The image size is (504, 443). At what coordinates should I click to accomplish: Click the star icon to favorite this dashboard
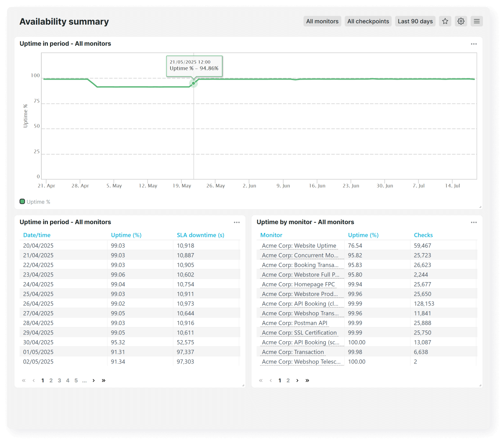click(445, 21)
